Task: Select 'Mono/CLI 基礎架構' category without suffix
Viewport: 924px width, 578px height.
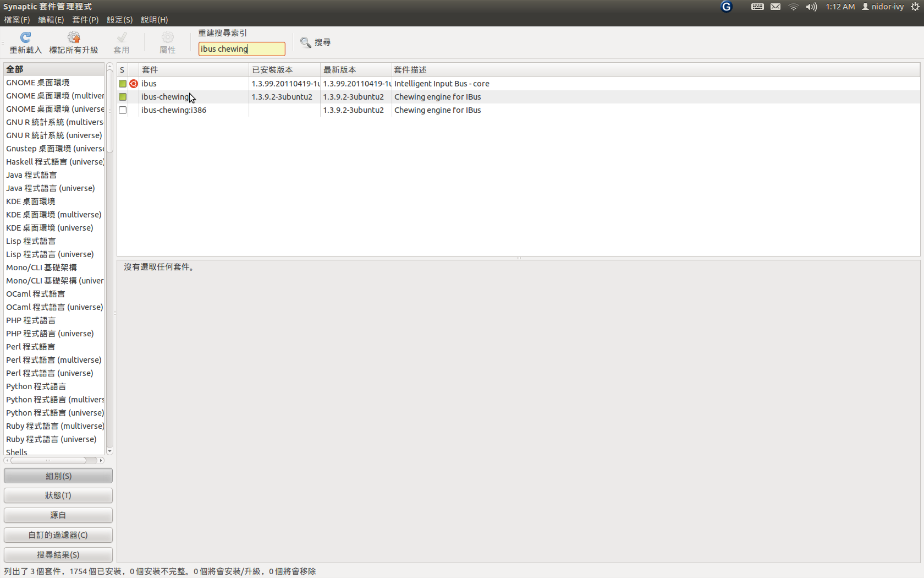Action: tap(54, 268)
